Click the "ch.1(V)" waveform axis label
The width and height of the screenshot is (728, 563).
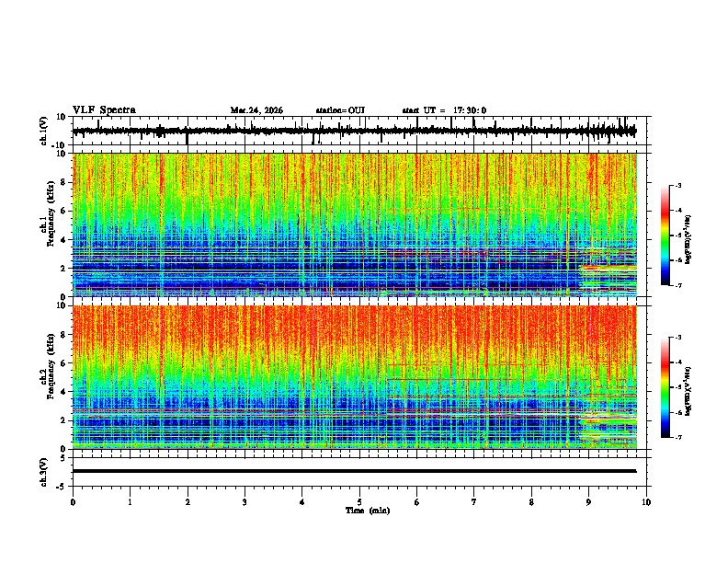tap(44, 131)
